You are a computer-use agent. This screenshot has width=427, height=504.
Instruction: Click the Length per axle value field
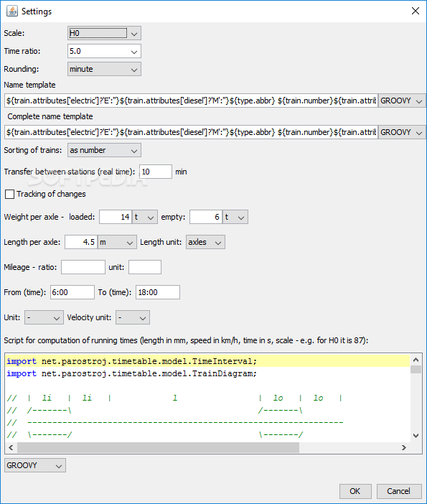tap(81, 242)
